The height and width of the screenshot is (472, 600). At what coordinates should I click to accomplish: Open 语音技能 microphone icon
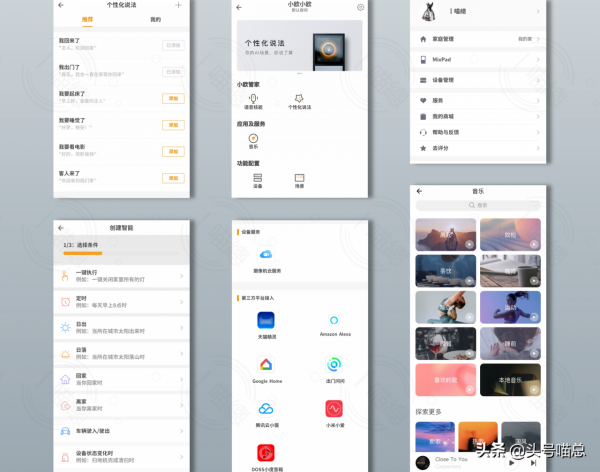tap(253, 99)
